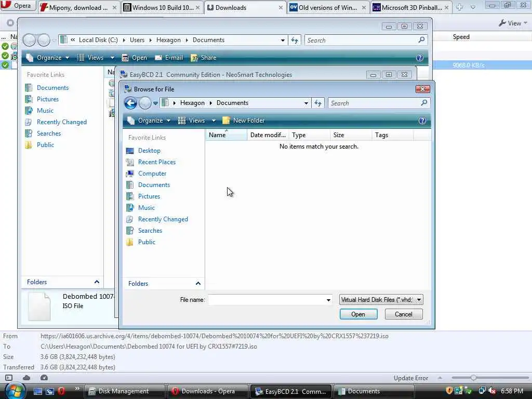The height and width of the screenshot is (399, 532).
Task: Expand Folders pane in Browse dialog
Action: pyautogui.click(x=198, y=283)
